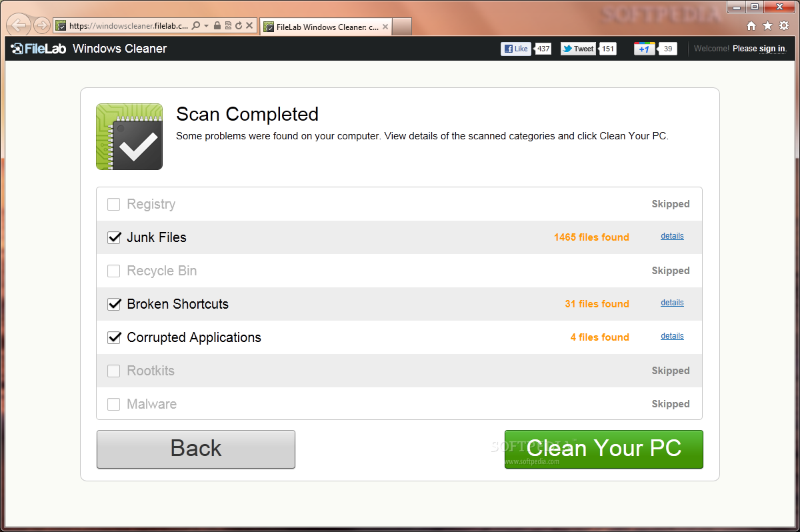Uncheck the Broken Shortcuts checkbox

(114, 304)
